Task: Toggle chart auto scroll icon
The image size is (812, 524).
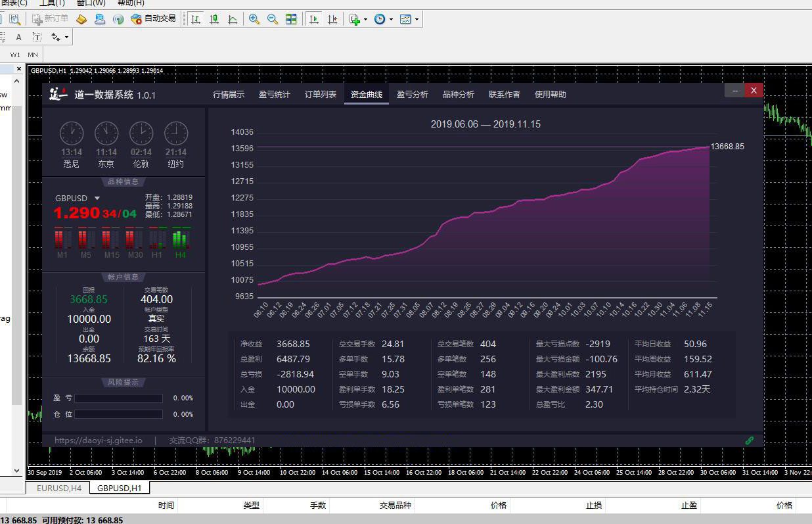Action: [315, 19]
